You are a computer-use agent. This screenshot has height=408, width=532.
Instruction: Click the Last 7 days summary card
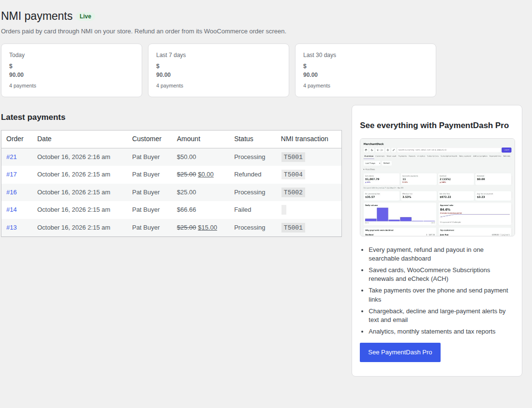[x=219, y=70]
